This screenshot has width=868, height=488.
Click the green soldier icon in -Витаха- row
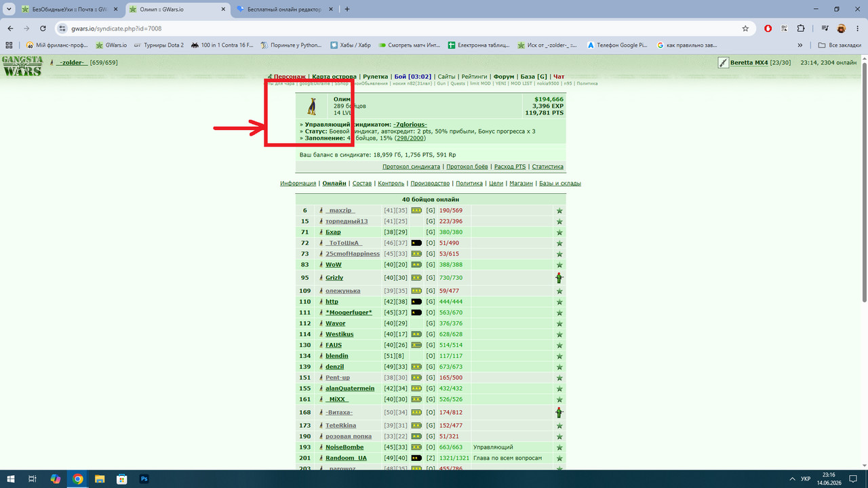coord(559,412)
